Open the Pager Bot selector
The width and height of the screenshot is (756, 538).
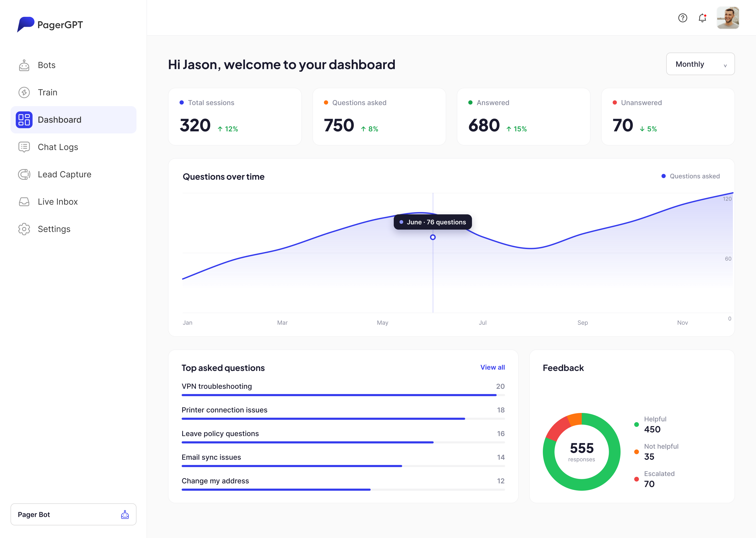[x=73, y=514]
